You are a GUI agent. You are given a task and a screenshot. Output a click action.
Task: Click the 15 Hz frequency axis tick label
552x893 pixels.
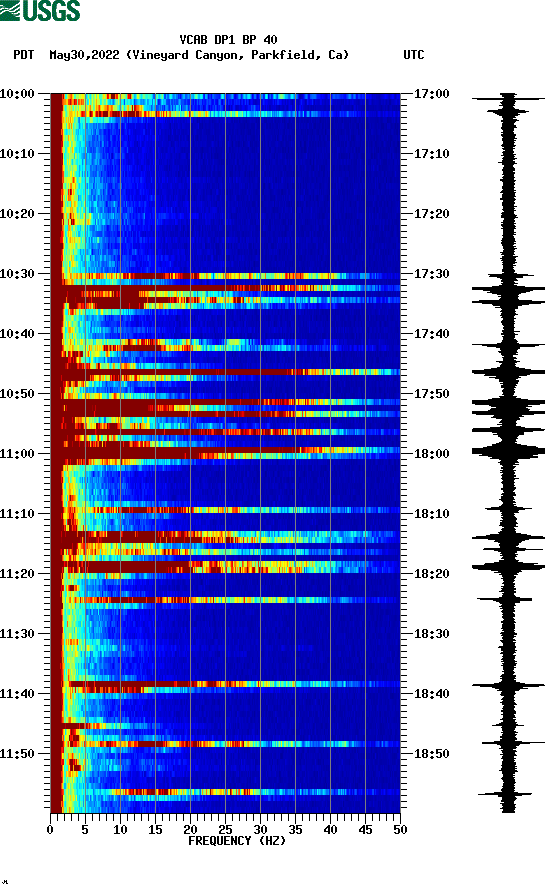[155, 830]
